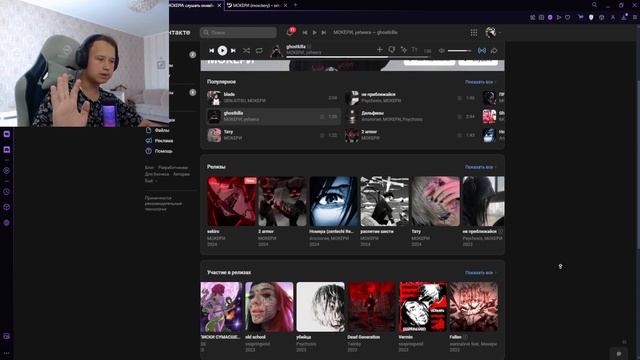Show all releases link
Screen dimensions: 640x360
pos(480,167)
